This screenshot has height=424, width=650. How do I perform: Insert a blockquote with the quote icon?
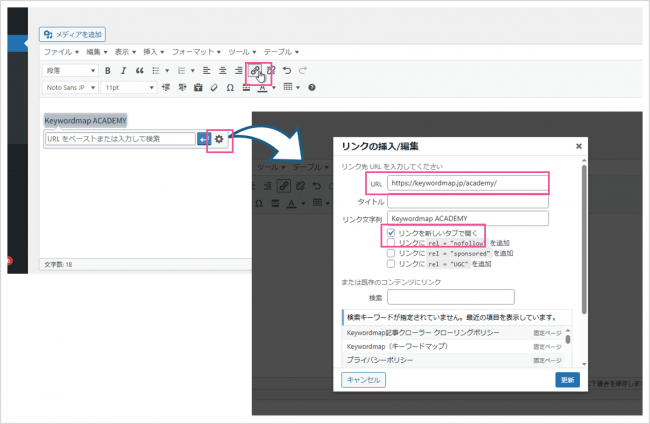point(140,70)
